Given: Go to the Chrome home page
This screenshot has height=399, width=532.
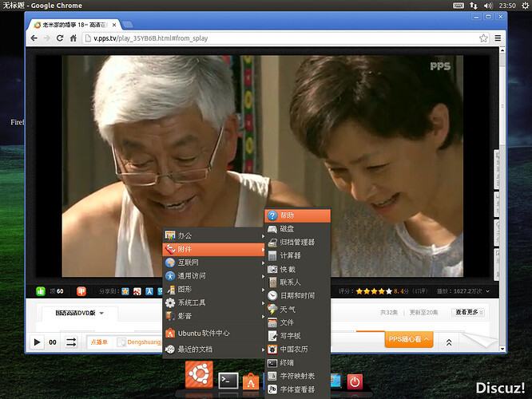Looking at the screenshot, I should click(73, 38).
